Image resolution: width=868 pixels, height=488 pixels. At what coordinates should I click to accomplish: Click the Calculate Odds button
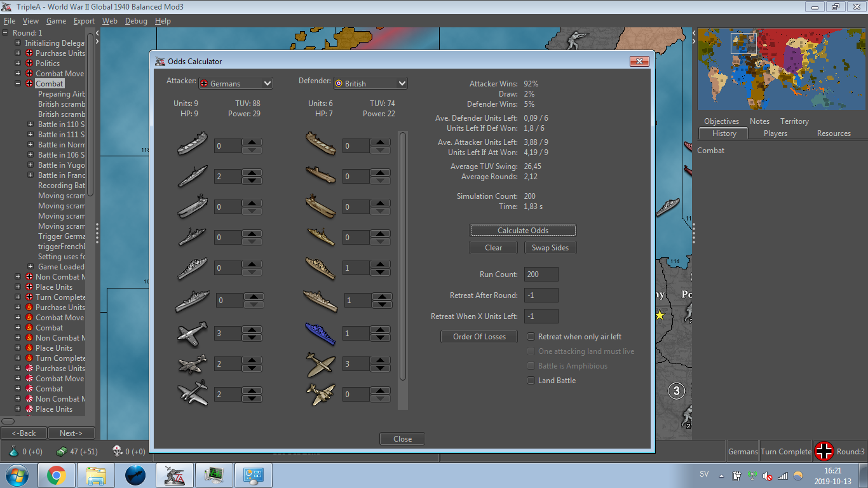click(523, 231)
